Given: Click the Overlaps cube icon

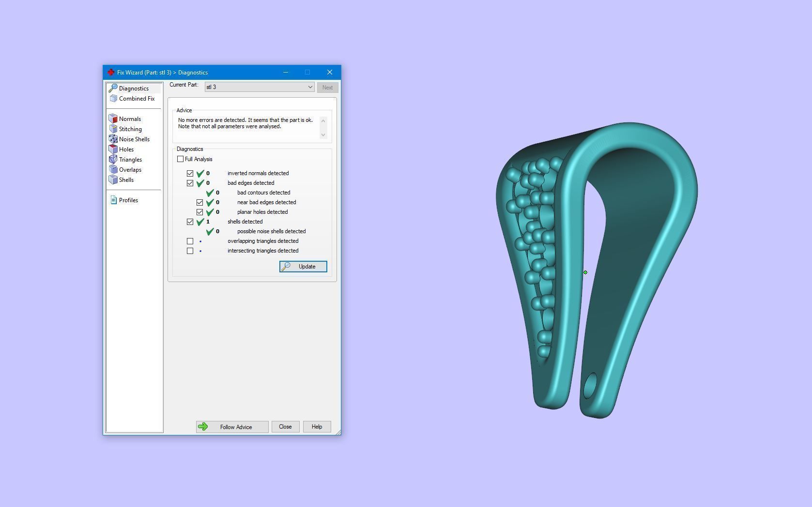Looking at the screenshot, I should [x=113, y=169].
